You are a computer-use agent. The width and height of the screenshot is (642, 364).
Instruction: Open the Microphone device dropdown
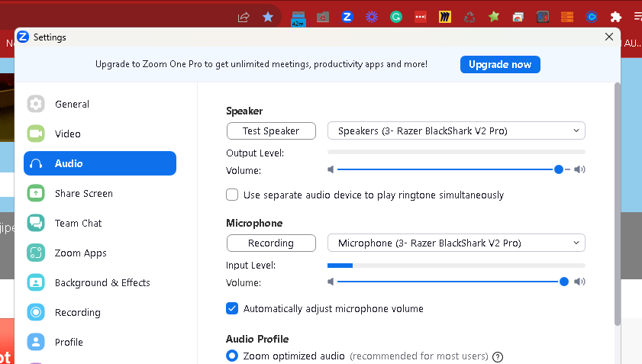456,243
